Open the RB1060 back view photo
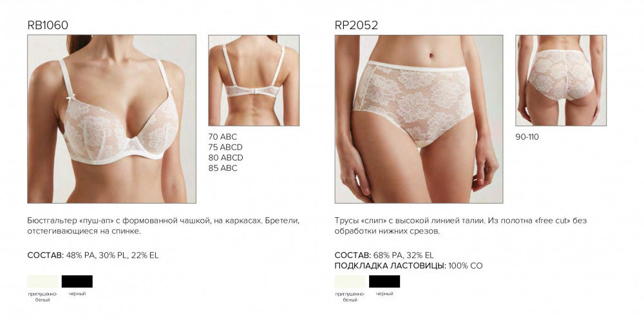This screenshot has width=644, height=319. (x=254, y=81)
